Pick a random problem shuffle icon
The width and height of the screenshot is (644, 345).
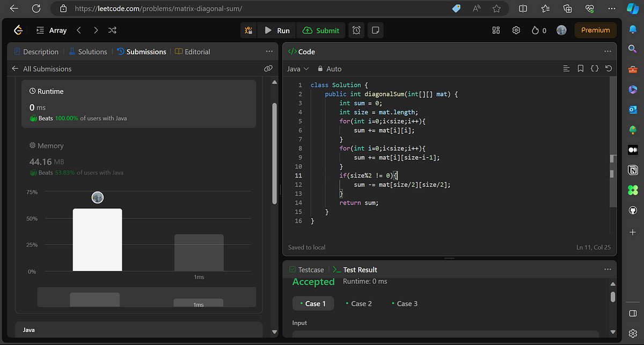tap(112, 31)
